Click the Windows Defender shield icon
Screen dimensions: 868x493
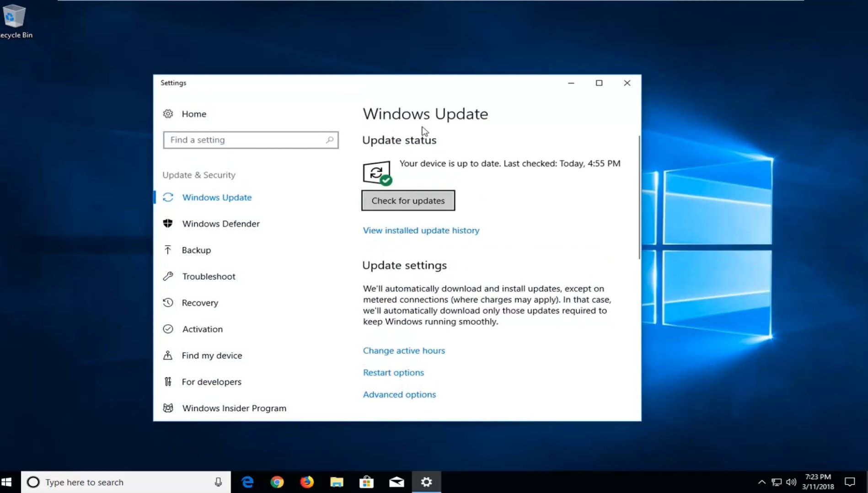tap(168, 224)
